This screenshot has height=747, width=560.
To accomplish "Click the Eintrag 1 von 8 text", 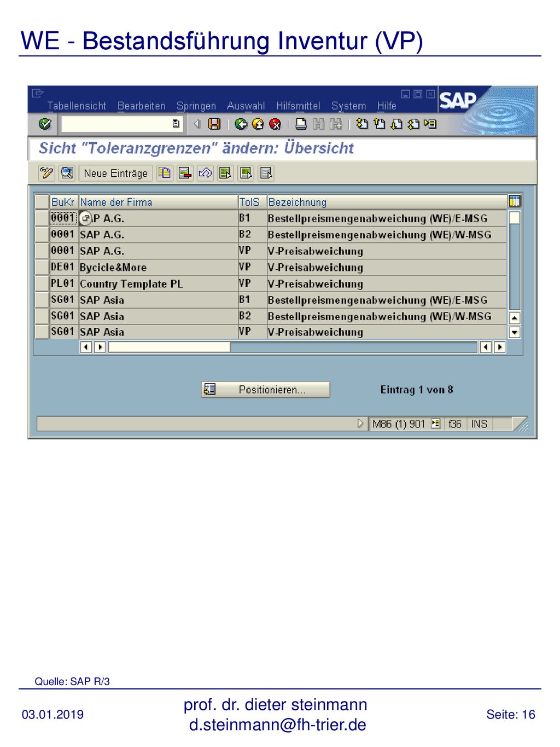I will pos(417,390).
